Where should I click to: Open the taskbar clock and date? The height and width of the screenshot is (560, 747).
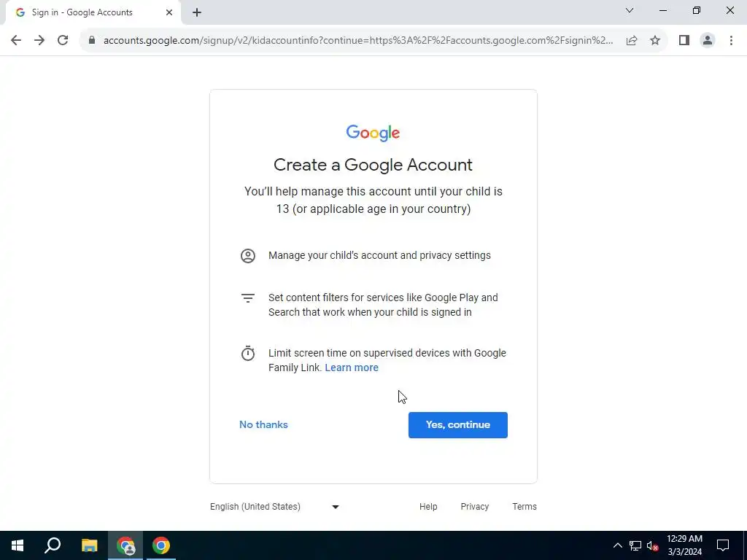click(684, 545)
